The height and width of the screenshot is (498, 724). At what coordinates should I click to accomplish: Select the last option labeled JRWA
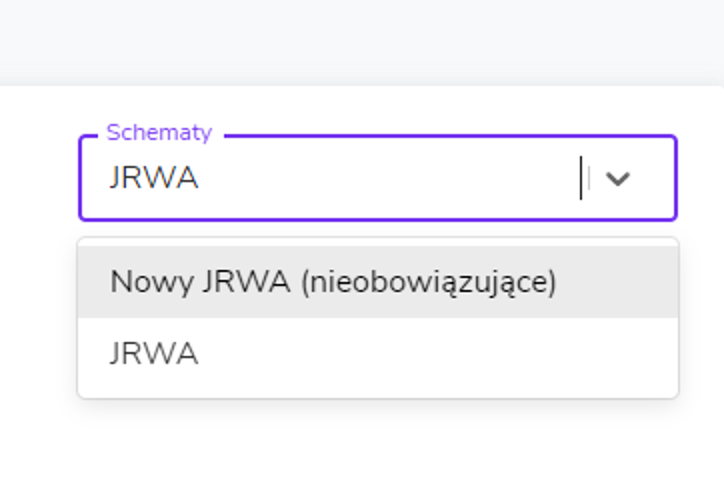pos(155,354)
